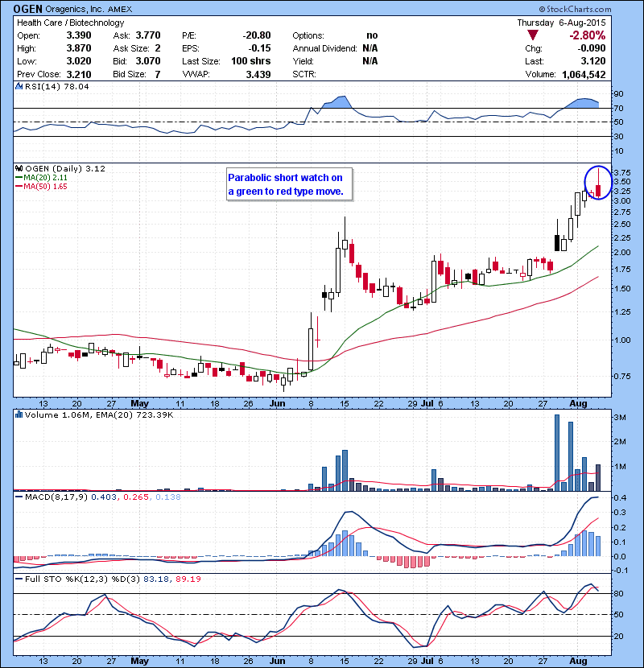Select the Last price 3.120

(x=592, y=61)
